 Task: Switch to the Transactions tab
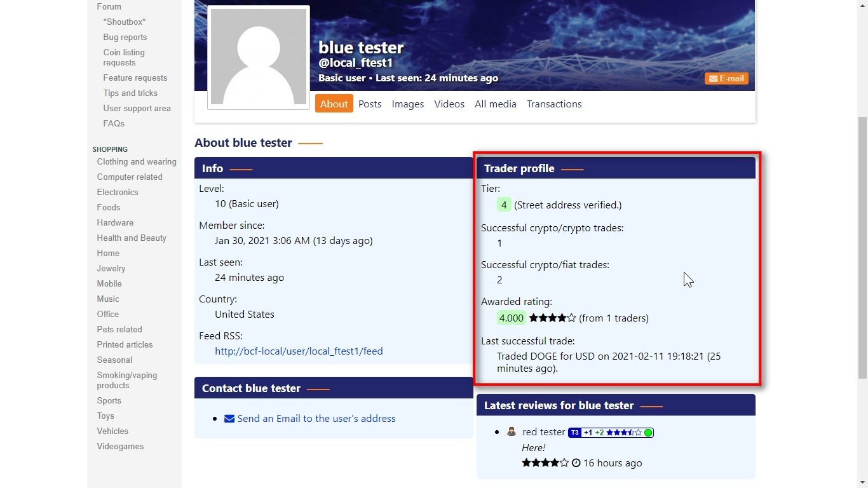click(x=554, y=104)
